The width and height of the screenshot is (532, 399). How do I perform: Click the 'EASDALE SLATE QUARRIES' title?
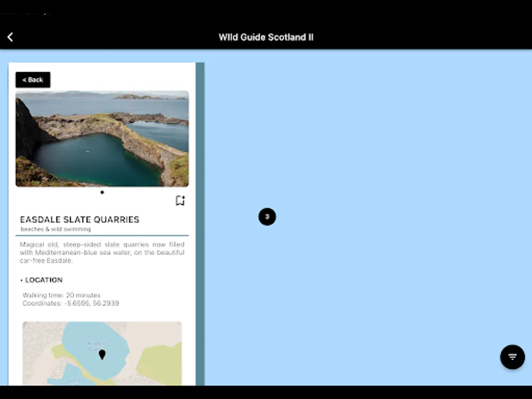point(80,219)
